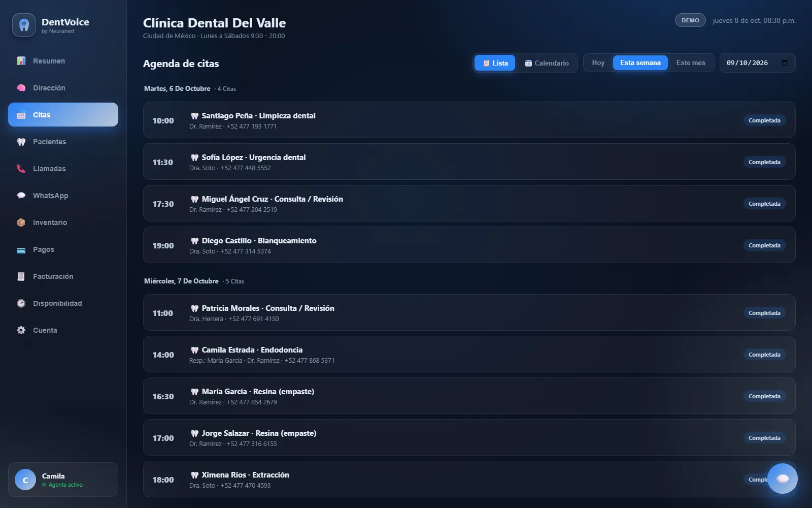
Task: Click Completada badge for Camila Estrada
Action: 764,355
